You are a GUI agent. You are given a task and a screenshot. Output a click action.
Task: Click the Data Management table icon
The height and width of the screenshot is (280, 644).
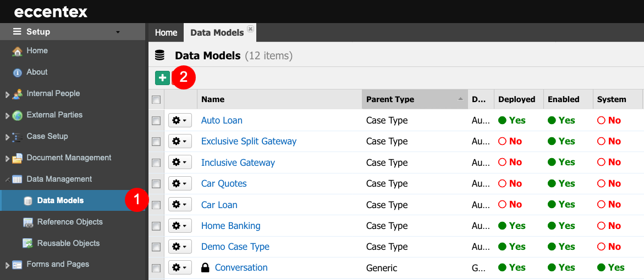point(17,179)
